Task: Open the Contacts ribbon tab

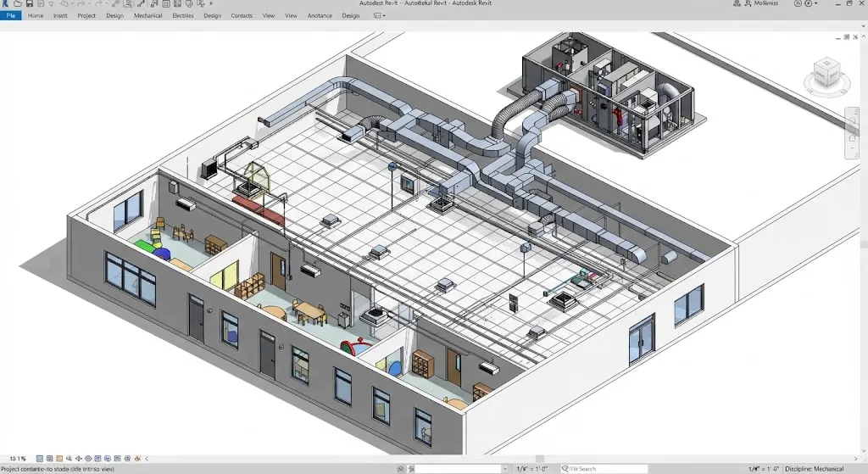Action: coord(242,15)
